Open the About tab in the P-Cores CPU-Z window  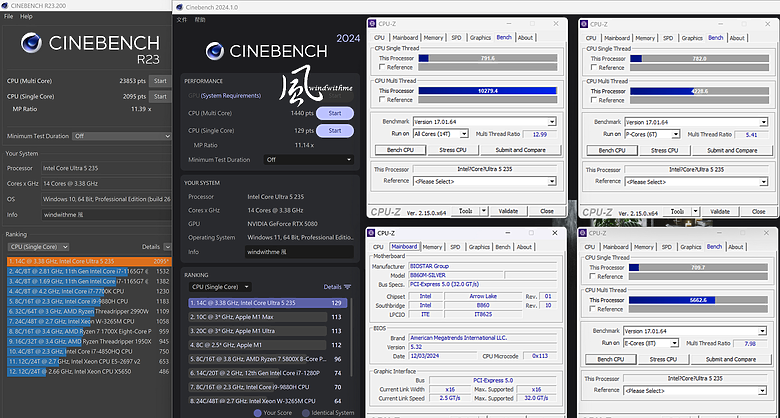click(737, 38)
